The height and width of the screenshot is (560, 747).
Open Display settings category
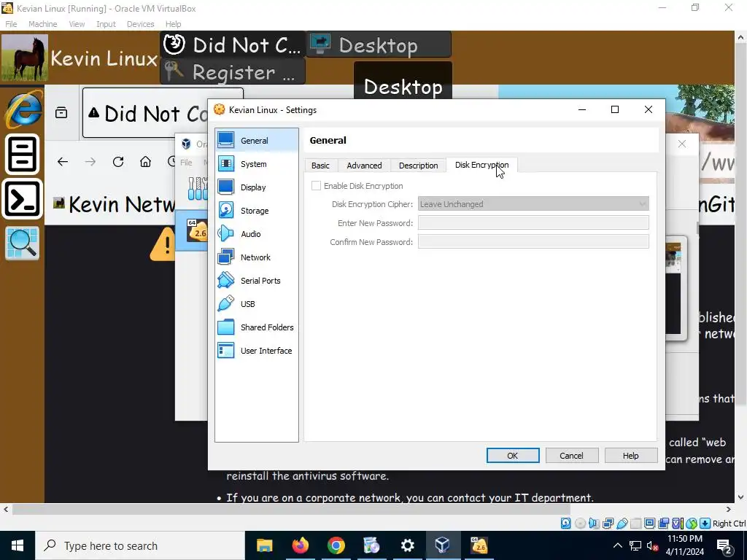click(256, 187)
